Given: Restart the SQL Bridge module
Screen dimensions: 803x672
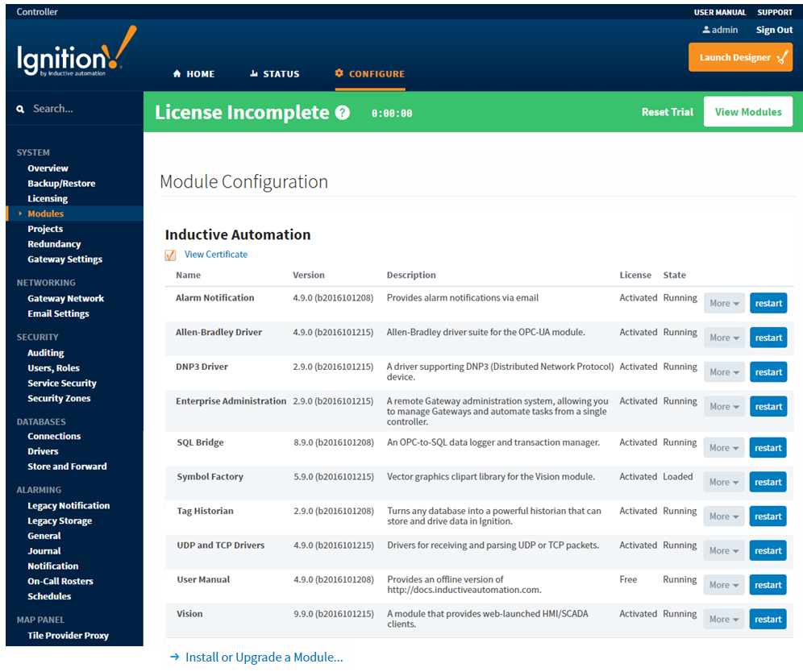Looking at the screenshot, I should [x=768, y=447].
